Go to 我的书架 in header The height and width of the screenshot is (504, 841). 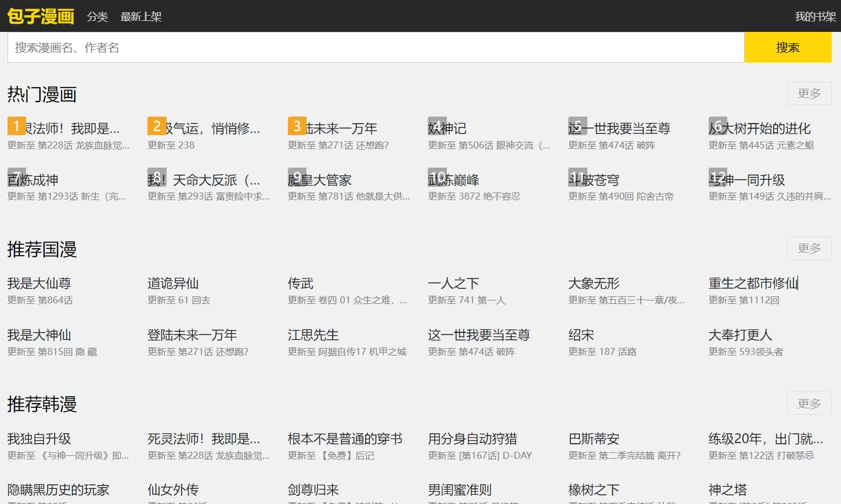(815, 17)
